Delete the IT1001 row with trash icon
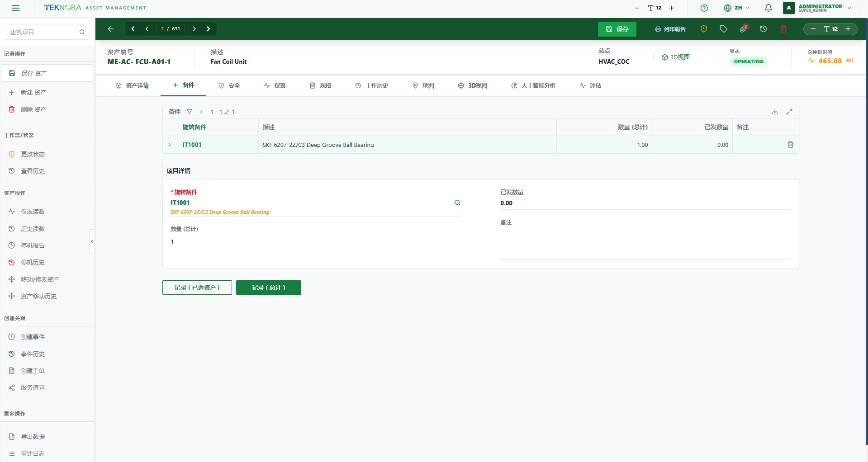 tap(791, 145)
